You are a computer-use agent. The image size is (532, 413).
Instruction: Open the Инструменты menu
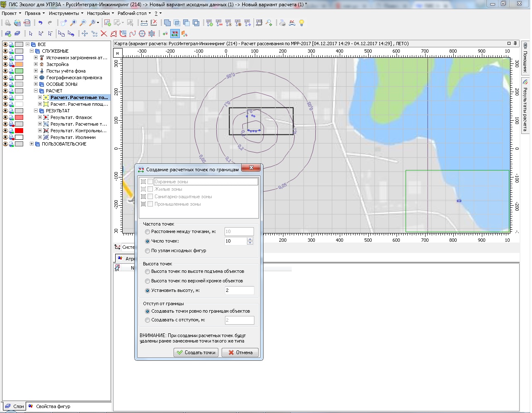(64, 13)
